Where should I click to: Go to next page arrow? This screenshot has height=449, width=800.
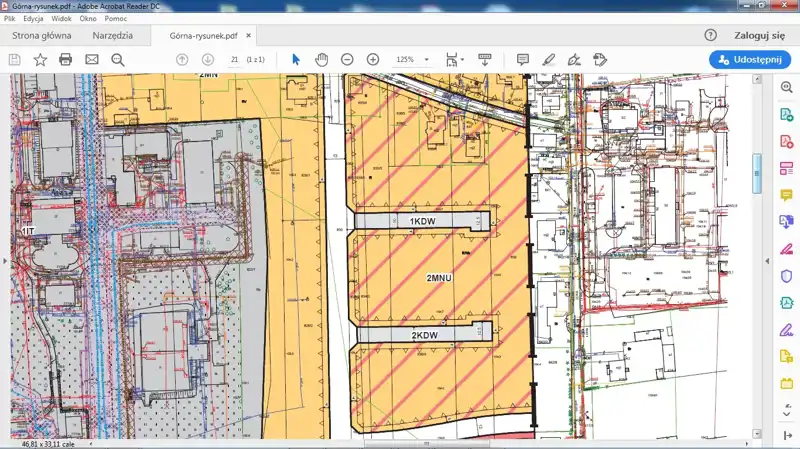coord(207,60)
